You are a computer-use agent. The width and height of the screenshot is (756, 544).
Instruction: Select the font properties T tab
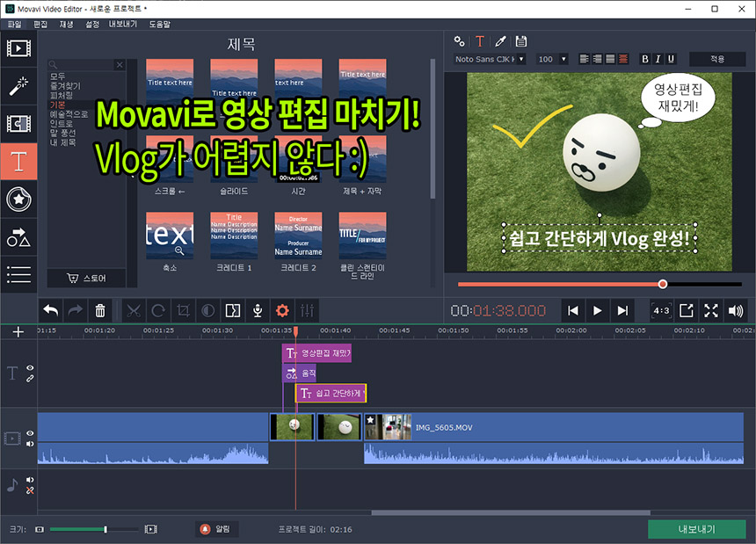[x=480, y=41]
